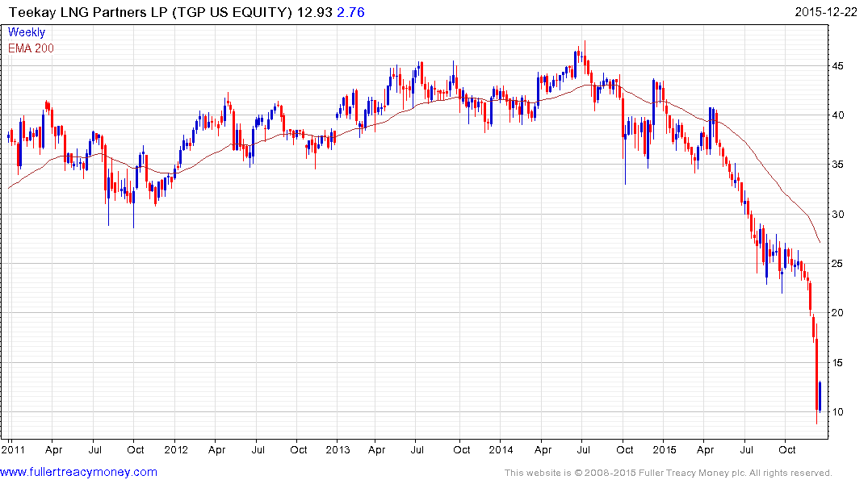Click the 10 price axis label
This screenshot has height=484, width=868.
click(837, 411)
